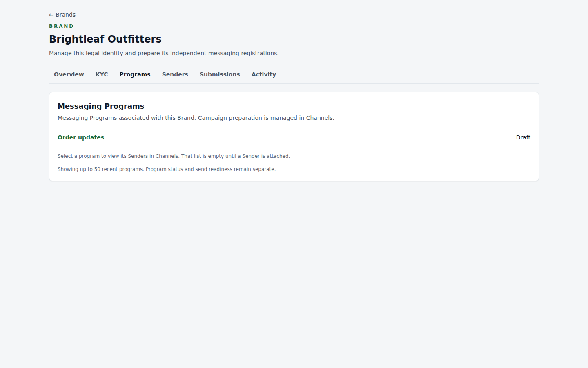Viewport: 588px width, 368px height.
Task: Open the Overview tab
Action: point(69,74)
